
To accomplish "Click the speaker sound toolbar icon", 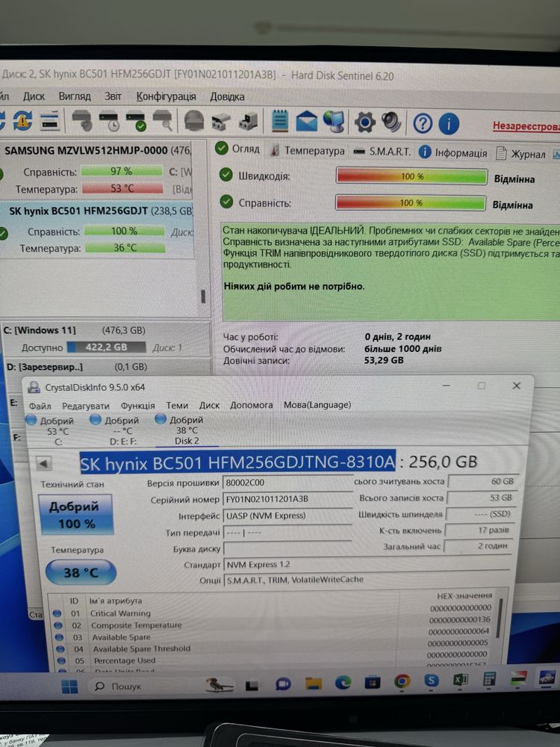I will pos(391,123).
